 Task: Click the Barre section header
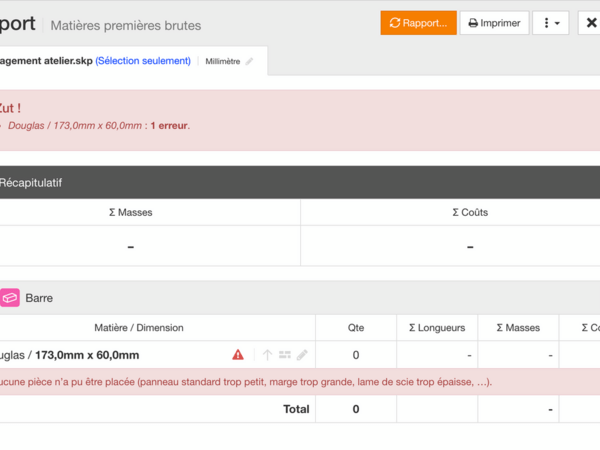point(39,298)
